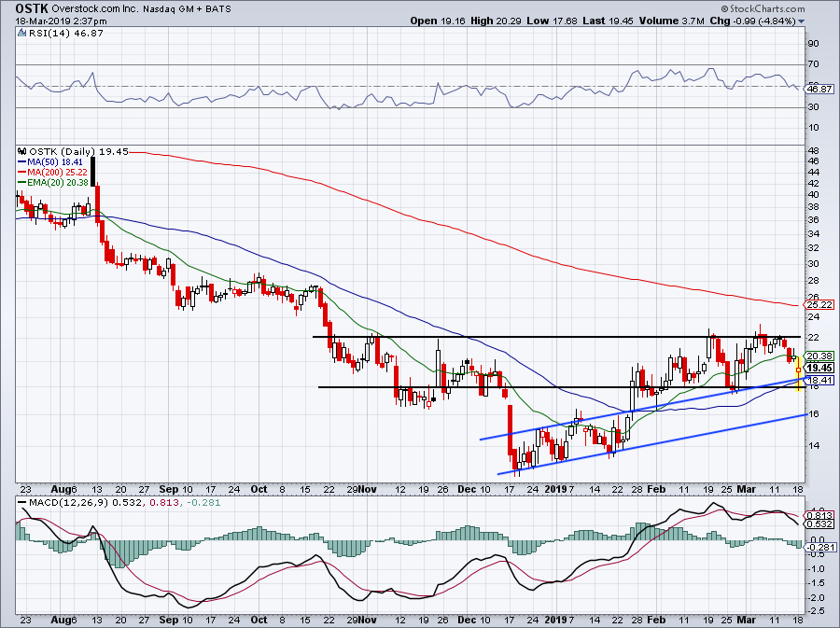Screen dimensions: 840x628
Task: Click the 0.813 MACD signal tag on right
Action: click(x=819, y=516)
